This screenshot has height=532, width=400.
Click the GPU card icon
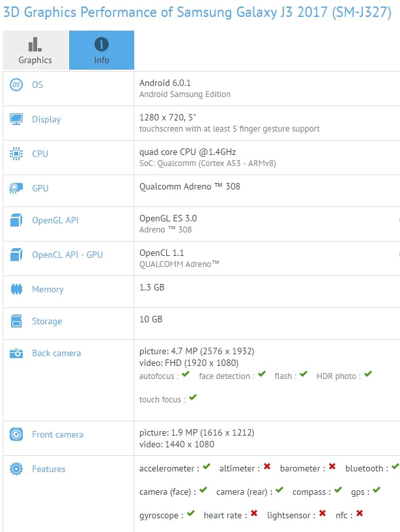pos(16,188)
